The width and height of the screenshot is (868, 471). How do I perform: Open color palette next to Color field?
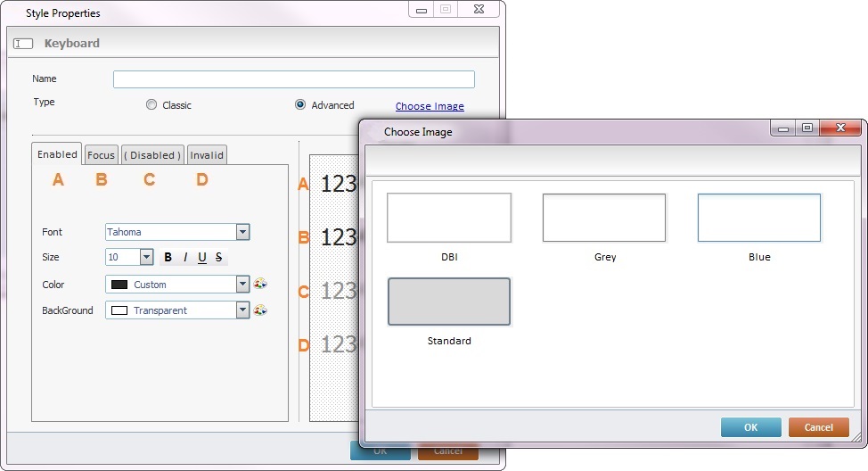[x=260, y=284]
